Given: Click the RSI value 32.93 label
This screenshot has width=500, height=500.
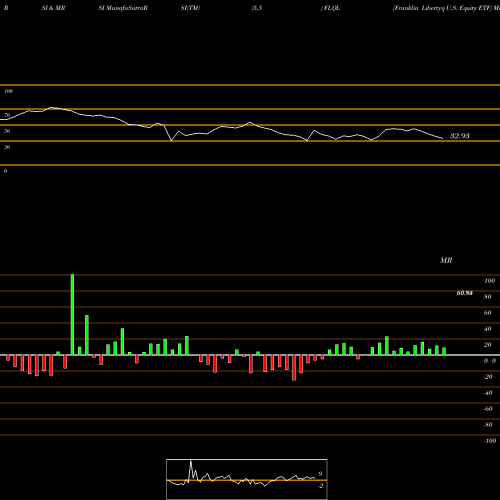Looking at the screenshot, I should (x=460, y=136).
